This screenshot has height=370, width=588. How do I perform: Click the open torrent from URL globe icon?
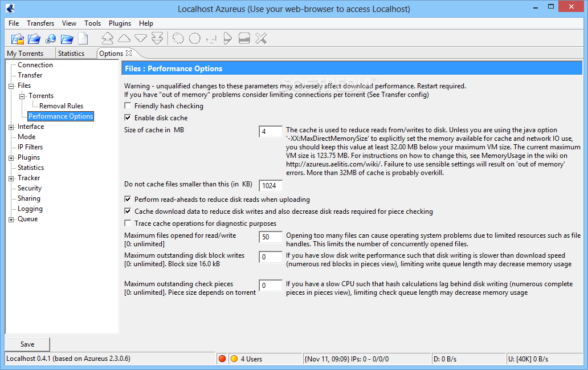51,39
